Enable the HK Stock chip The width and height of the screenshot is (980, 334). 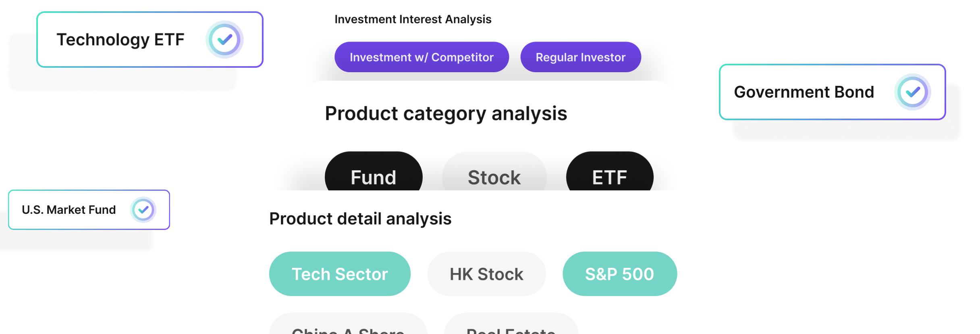point(486,274)
